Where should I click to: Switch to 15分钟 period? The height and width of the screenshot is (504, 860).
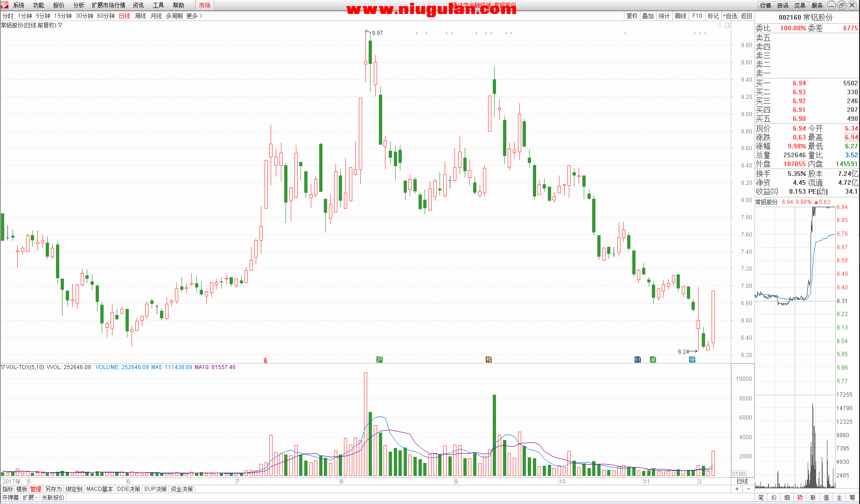coord(63,16)
